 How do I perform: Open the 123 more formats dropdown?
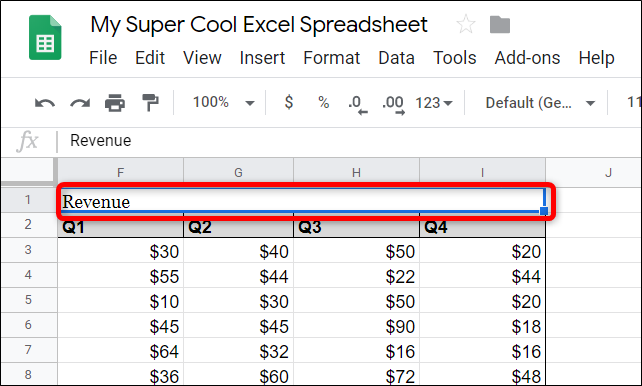click(x=434, y=103)
